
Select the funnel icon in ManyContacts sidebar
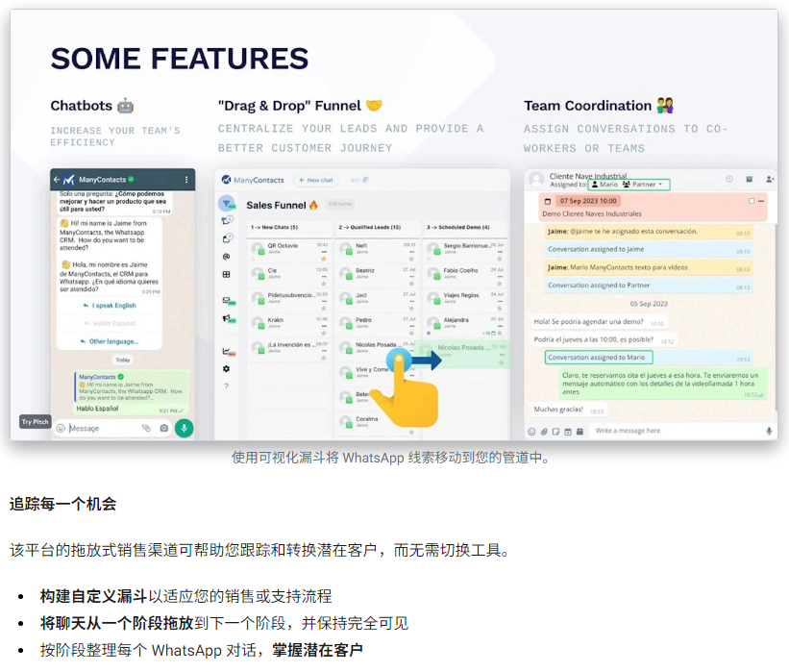click(x=227, y=204)
